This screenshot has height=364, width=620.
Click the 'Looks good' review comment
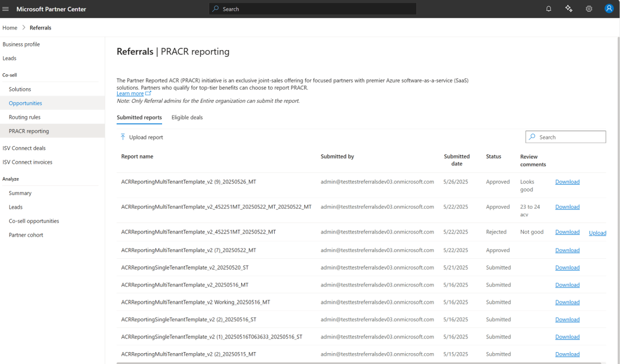(527, 186)
